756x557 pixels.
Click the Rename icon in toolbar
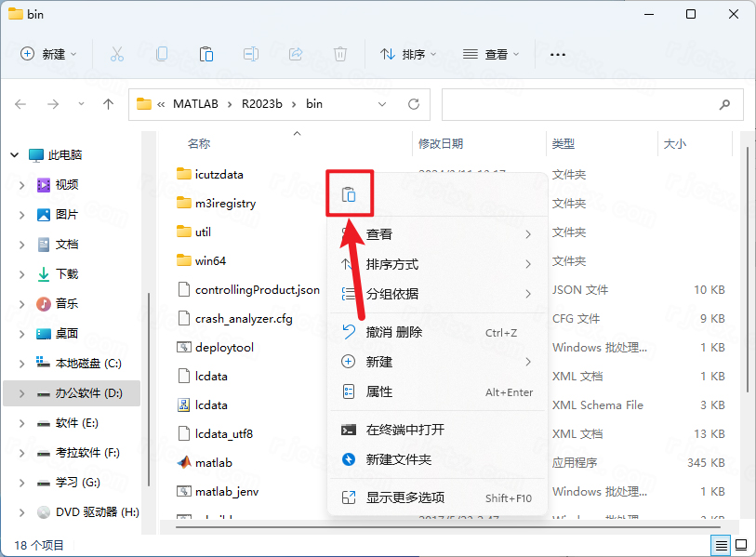coord(251,54)
